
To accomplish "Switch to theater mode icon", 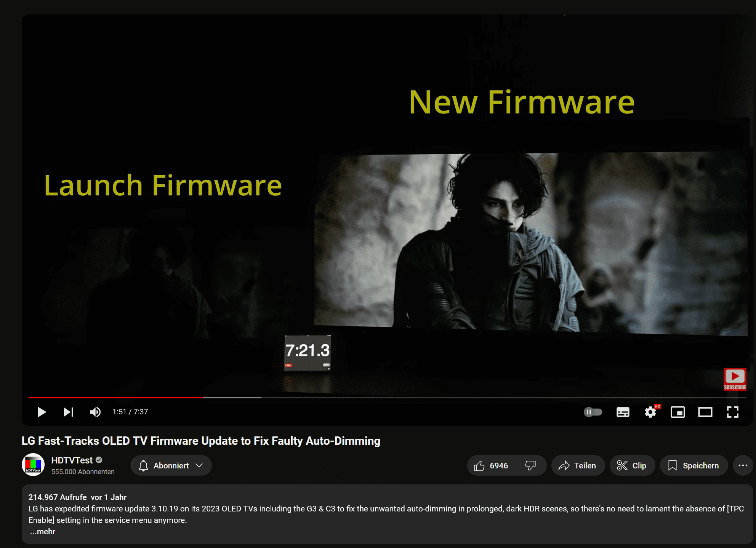I will [x=705, y=412].
